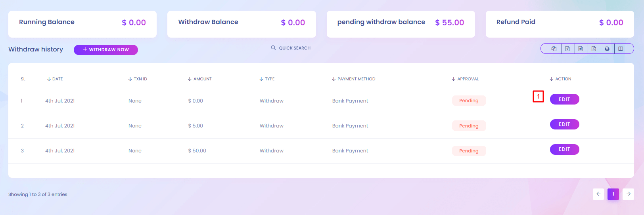Sort table by Payment Method column
This screenshot has width=644, height=215.
(x=354, y=79)
